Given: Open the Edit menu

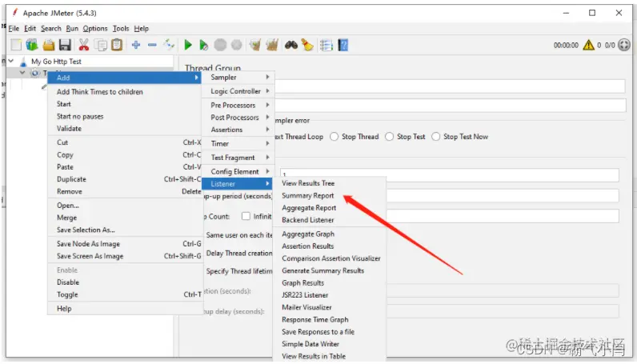Looking at the screenshot, I should pyautogui.click(x=30, y=29).
